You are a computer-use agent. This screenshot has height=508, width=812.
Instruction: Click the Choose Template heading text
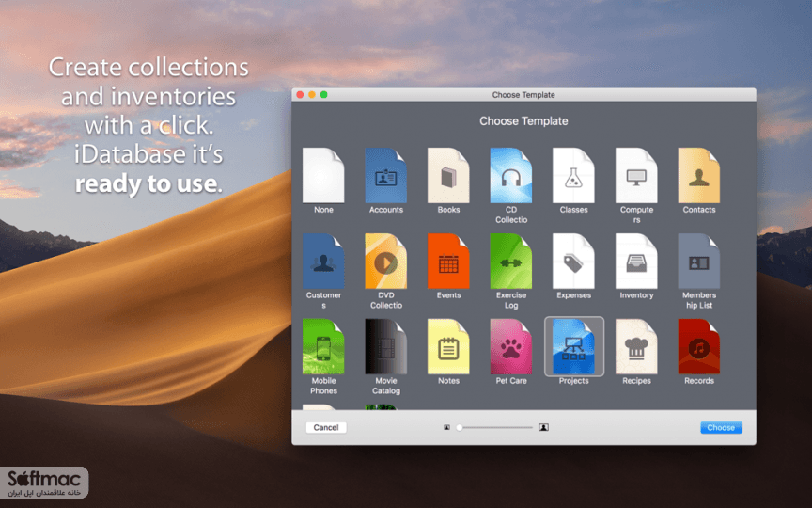click(x=523, y=120)
